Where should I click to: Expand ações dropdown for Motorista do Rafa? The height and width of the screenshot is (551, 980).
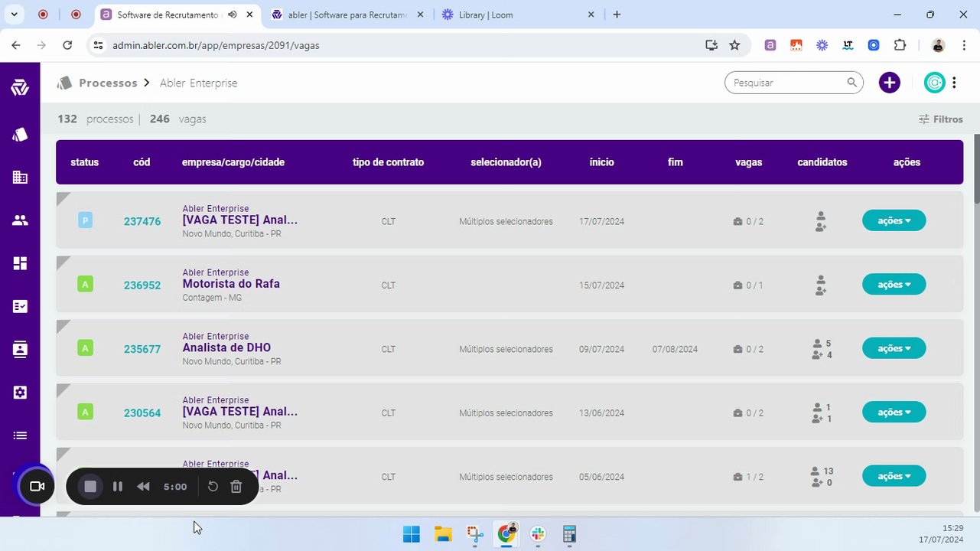[x=894, y=285]
